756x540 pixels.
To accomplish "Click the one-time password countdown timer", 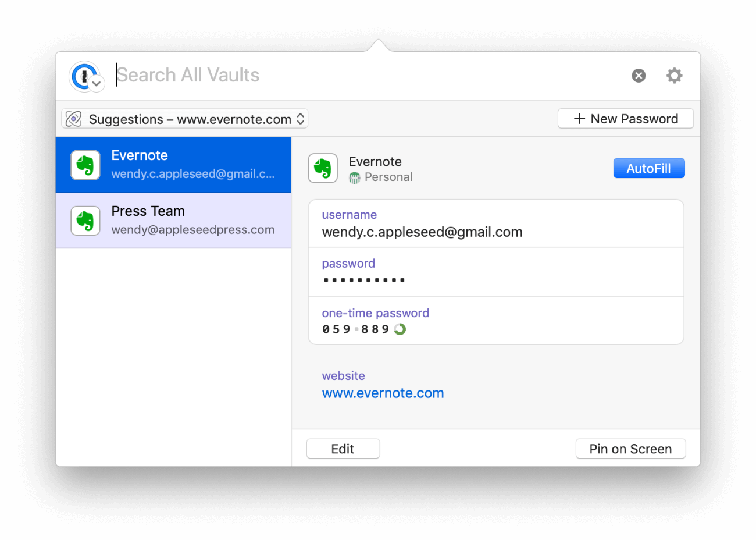I will tap(400, 329).
